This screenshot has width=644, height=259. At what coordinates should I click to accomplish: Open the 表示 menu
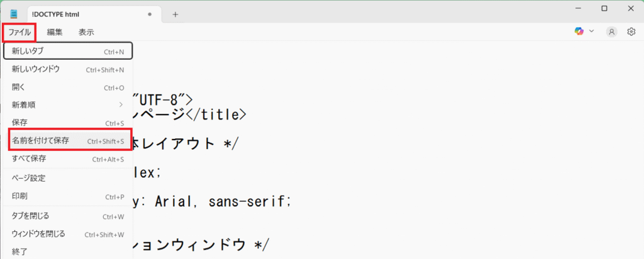pyautogui.click(x=86, y=33)
